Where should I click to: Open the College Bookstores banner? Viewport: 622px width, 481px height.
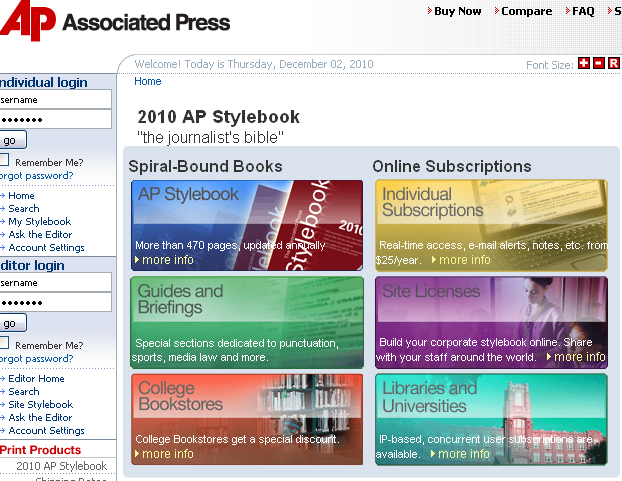click(x=247, y=419)
